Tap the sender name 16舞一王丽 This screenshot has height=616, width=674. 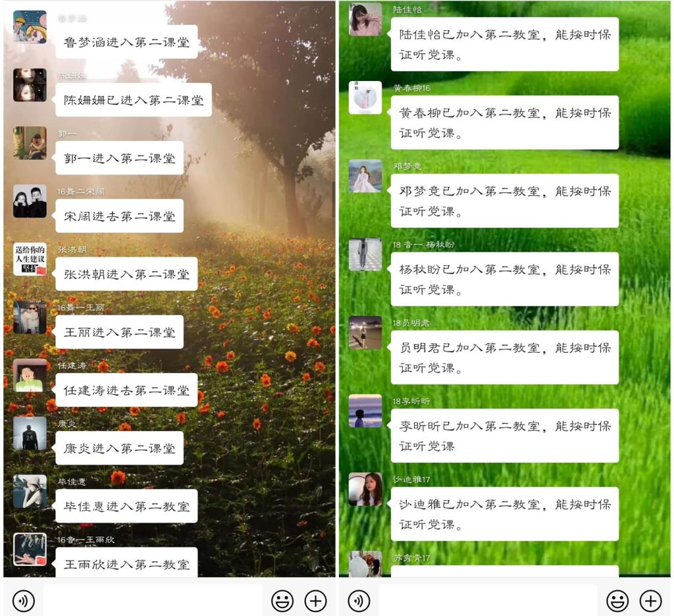pyautogui.click(x=81, y=307)
